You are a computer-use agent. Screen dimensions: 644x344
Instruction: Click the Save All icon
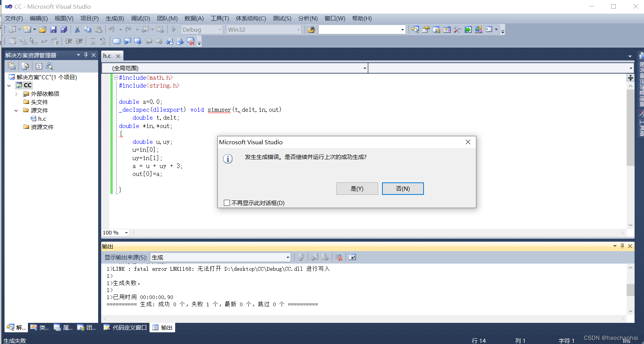coord(64,29)
